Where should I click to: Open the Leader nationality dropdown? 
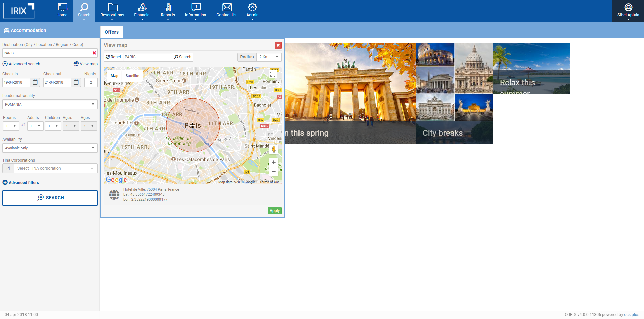coord(50,104)
